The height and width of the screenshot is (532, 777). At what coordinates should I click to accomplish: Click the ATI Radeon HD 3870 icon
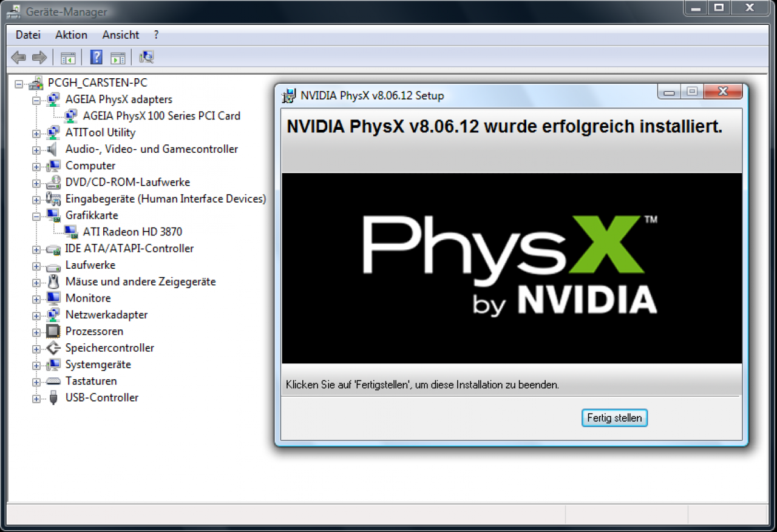click(x=71, y=232)
